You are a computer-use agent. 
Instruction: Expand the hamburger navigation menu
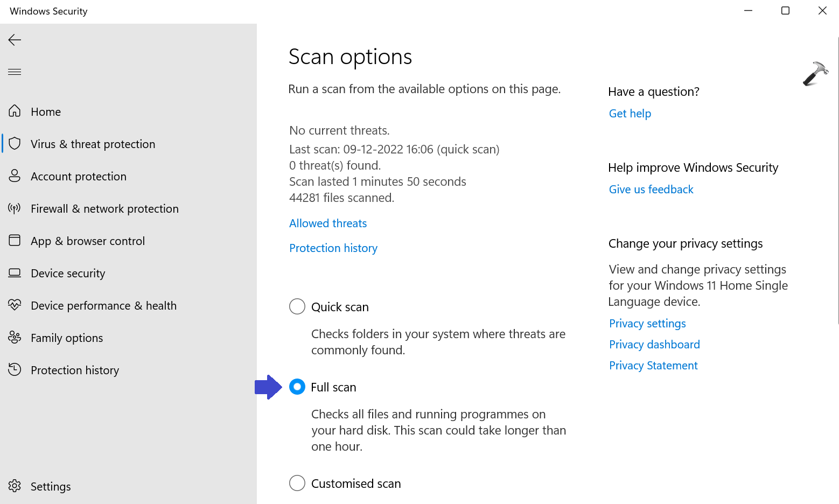pyautogui.click(x=15, y=72)
